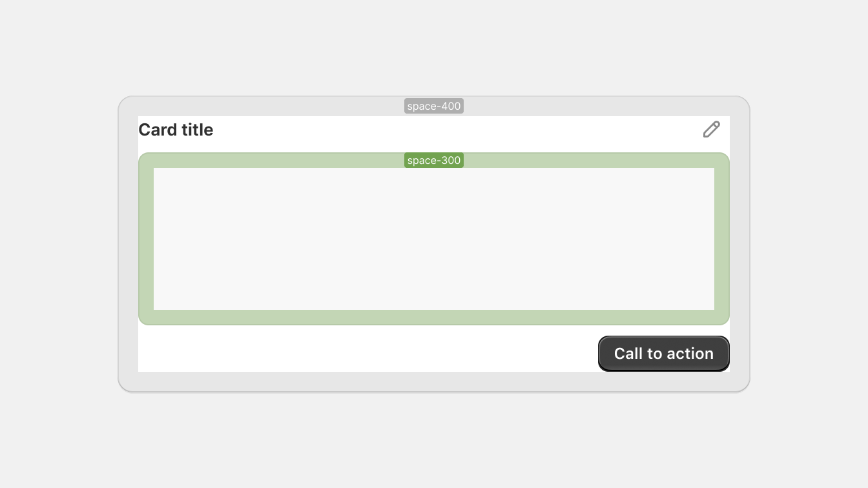Click the word "title" in the heading
Screen dimensions: 868x488
pyautogui.click(x=198, y=130)
